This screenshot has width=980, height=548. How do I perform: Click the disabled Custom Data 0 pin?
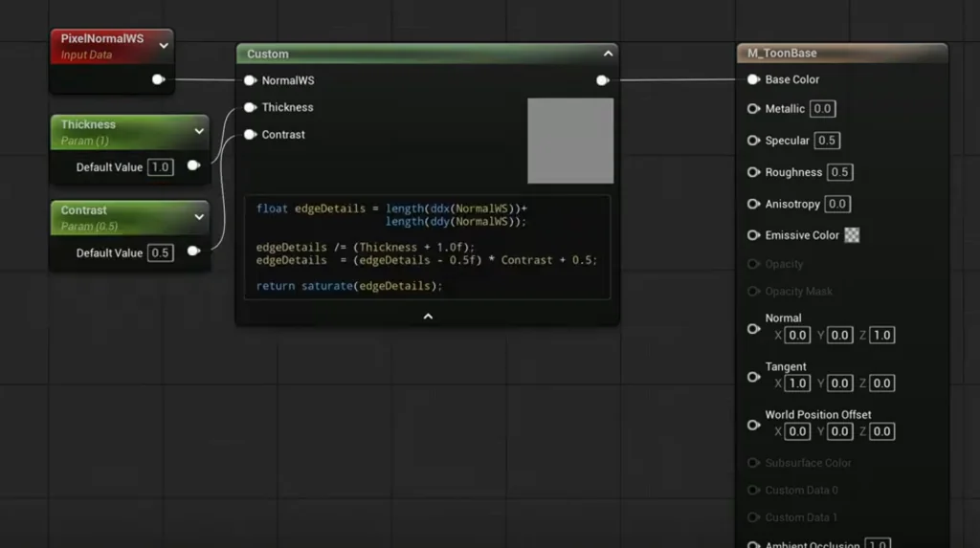pyautogui.click(x=754, y=490)
